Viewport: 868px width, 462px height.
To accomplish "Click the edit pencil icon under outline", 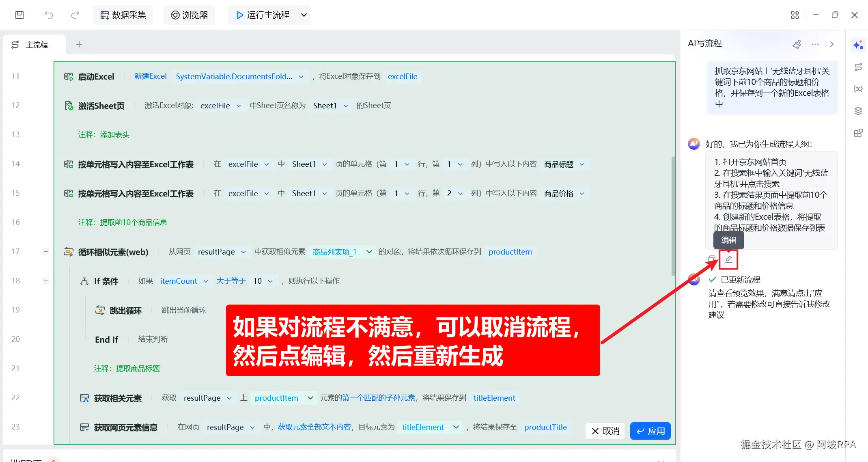I will [x=728, y=259].
